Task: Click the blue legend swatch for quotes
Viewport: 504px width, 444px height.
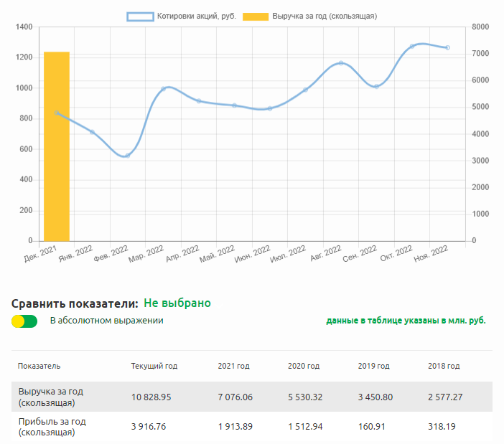Action: point(141,16)
